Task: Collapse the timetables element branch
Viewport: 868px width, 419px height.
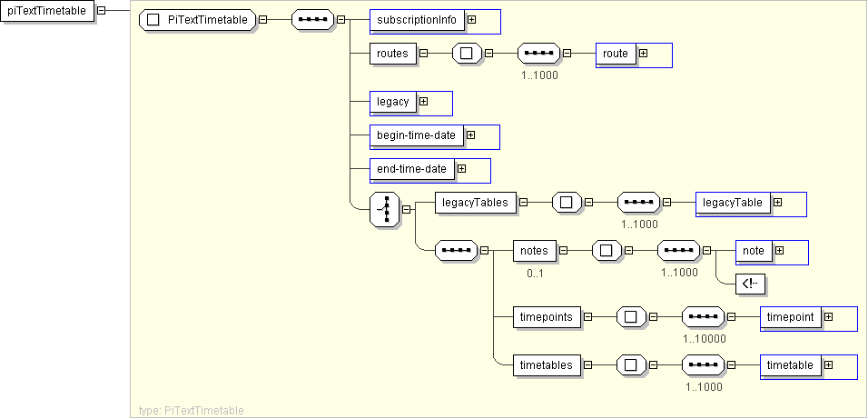Action: click(587, 364)
